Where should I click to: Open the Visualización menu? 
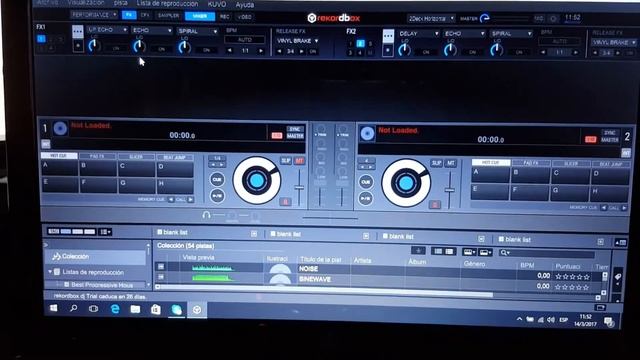[86, 2]
